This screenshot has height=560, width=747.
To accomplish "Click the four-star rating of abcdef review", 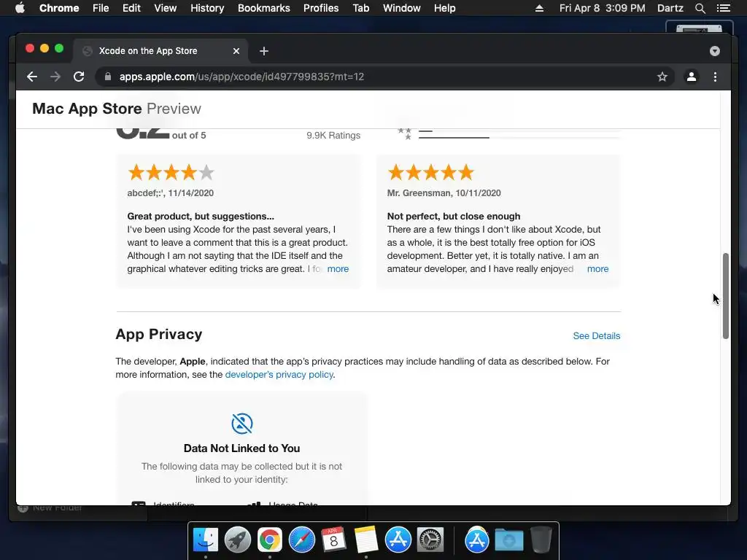I will 171,172.
